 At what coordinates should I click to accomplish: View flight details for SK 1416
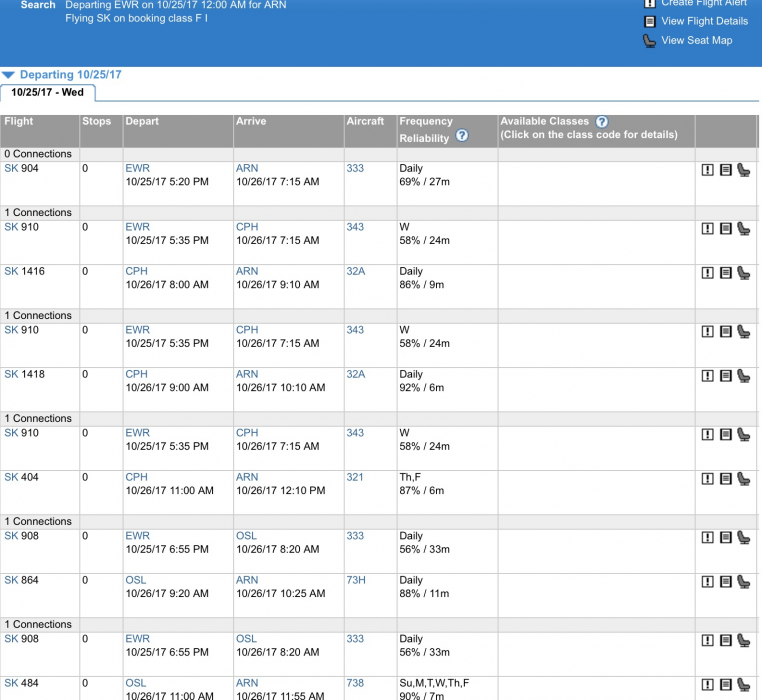pyautogui.click(x=725, y=273)
